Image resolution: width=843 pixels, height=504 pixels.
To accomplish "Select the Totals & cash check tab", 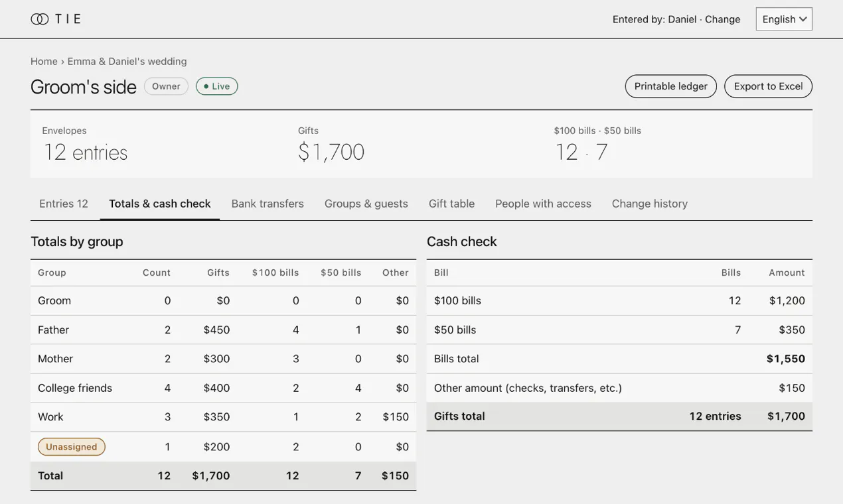I will tap(160, 204).
